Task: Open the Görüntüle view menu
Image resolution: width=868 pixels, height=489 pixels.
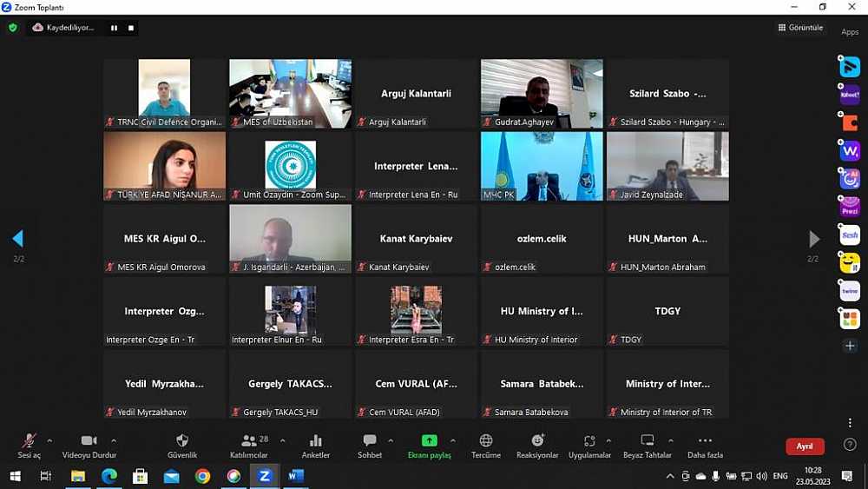Action: pyautogui.click(x=800, y=28)
